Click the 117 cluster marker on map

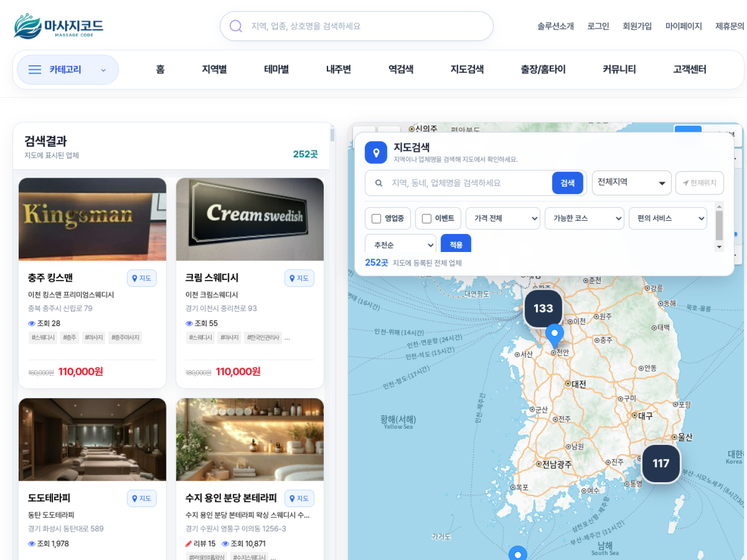[x=661, y=463]
